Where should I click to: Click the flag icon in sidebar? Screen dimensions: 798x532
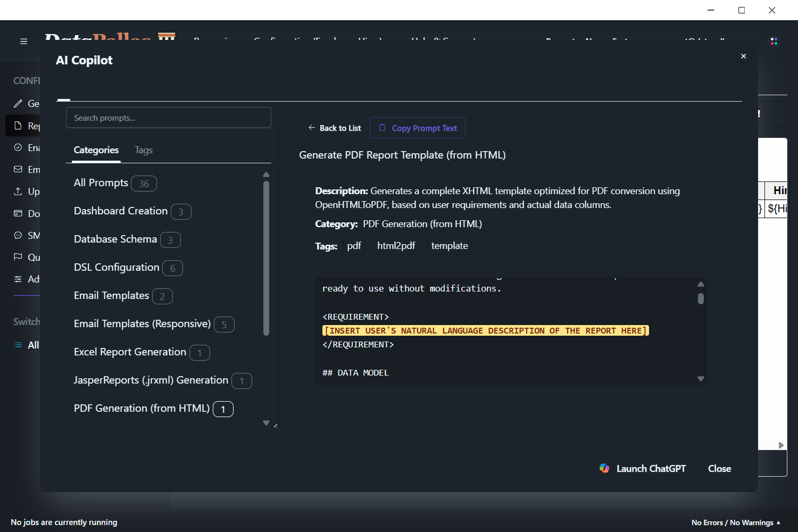point(18,257)
